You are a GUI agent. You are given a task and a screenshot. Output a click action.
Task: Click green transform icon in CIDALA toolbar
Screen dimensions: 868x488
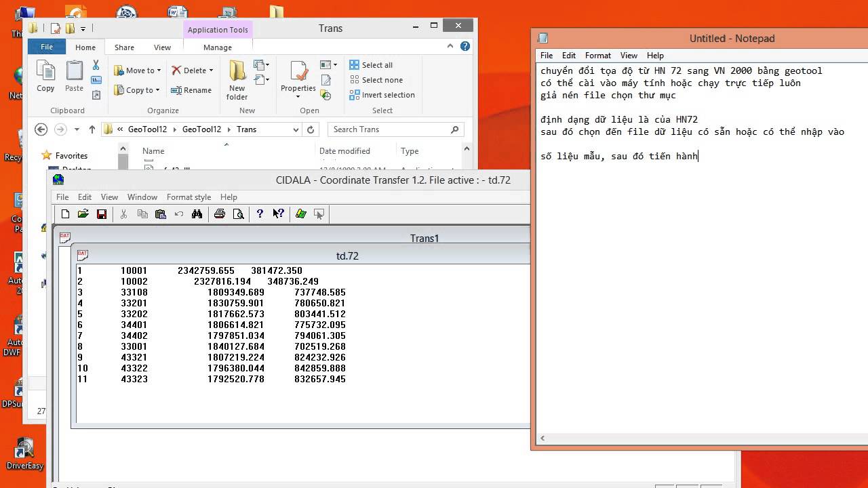[x=301, y=214]
